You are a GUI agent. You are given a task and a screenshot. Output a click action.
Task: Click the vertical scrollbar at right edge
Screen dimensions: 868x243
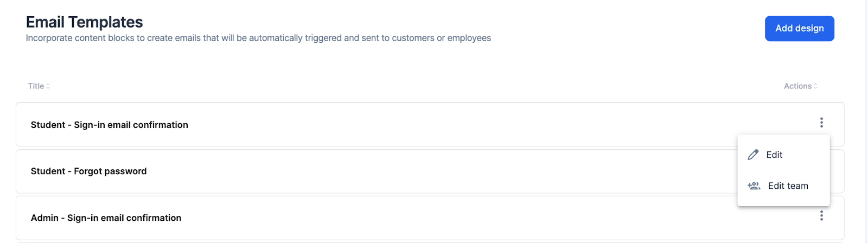coord(866,121)
